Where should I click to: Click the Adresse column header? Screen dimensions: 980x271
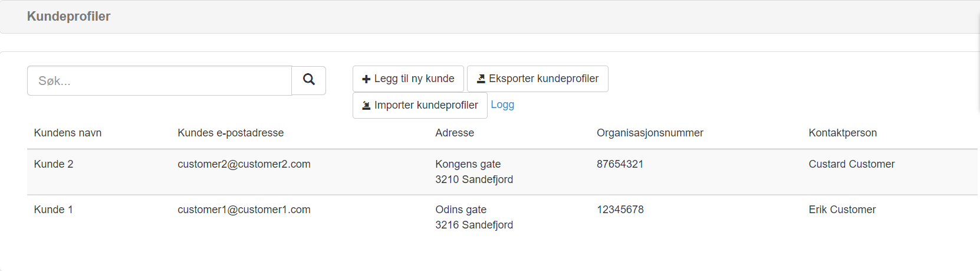[x=455, y=133]
